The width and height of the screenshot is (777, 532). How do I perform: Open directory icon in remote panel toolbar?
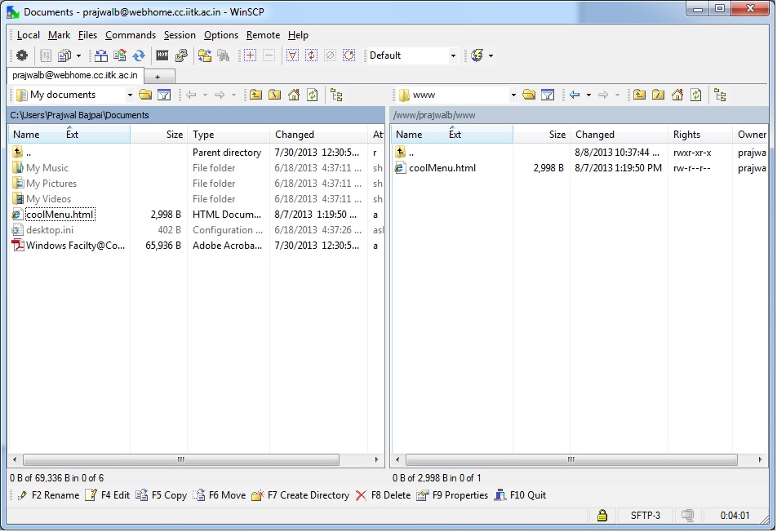tap(529, 95)
